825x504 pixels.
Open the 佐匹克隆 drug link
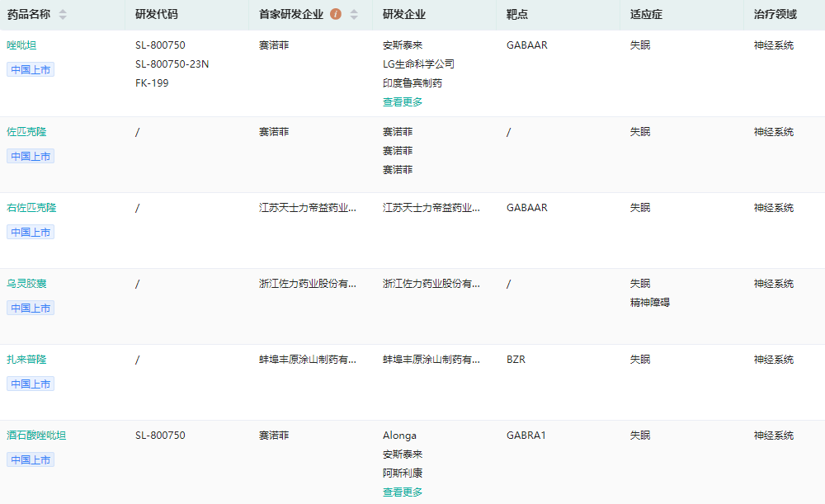[27, 132]
